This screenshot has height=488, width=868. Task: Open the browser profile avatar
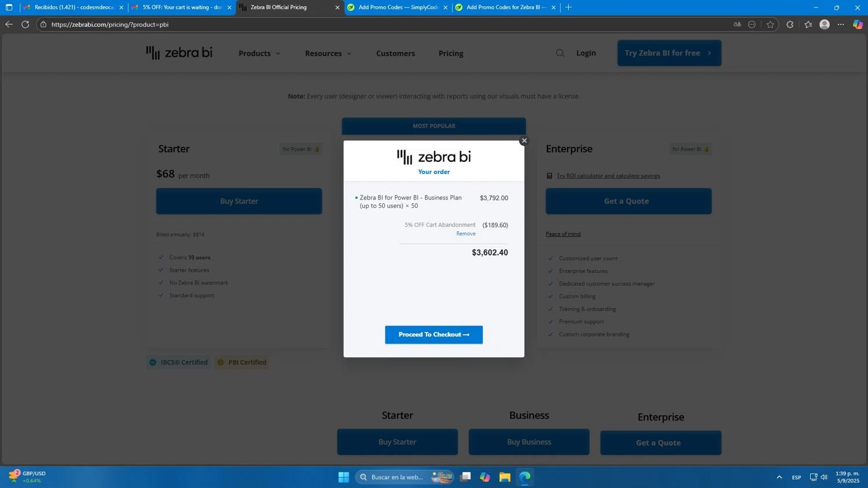coord(825,24)
